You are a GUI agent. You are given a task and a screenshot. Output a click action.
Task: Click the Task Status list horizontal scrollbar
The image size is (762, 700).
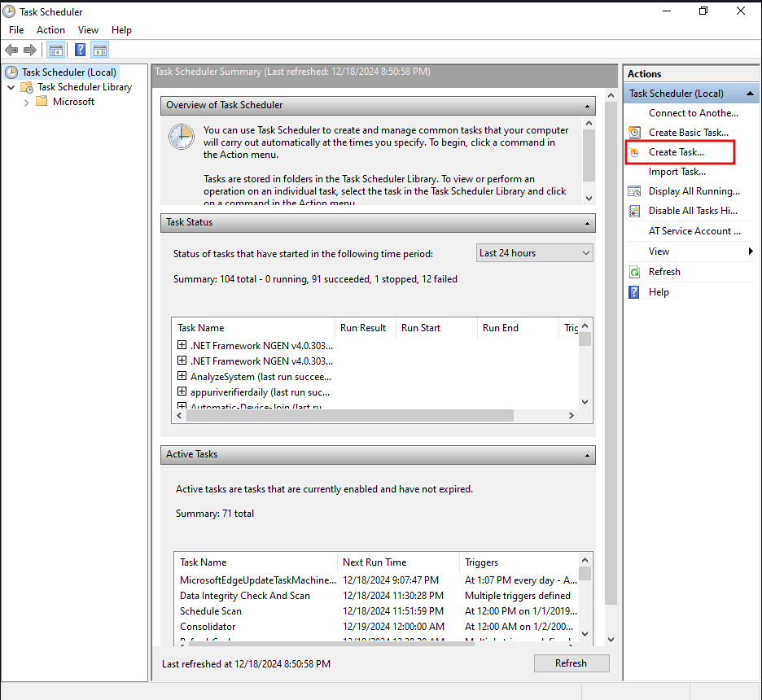(x=350, y=415)
